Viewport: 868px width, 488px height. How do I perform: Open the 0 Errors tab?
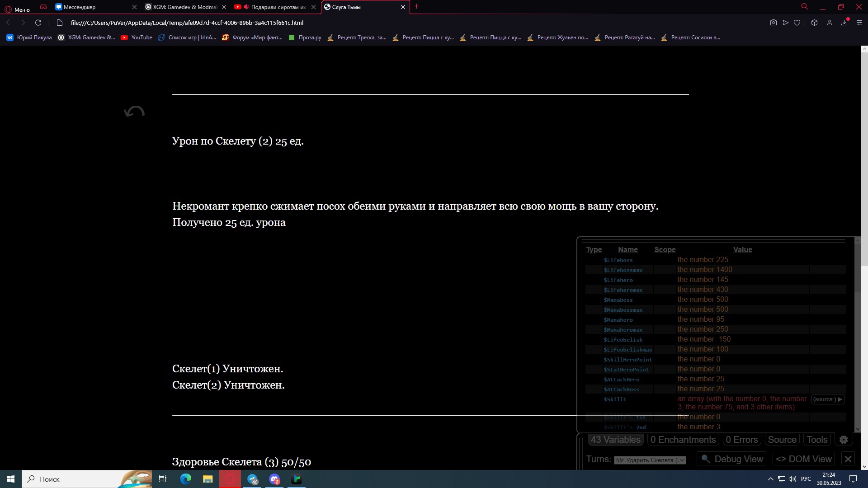click(x=741, y=440)
